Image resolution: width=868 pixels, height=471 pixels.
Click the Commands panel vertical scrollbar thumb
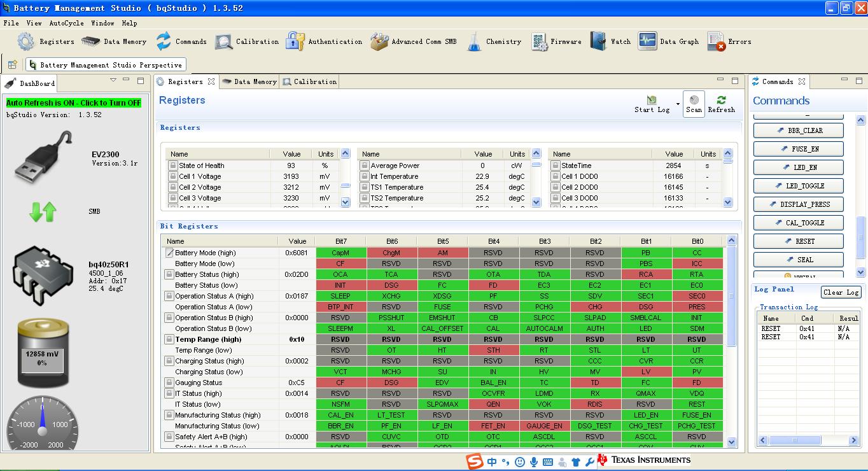[x=861, y=237]
